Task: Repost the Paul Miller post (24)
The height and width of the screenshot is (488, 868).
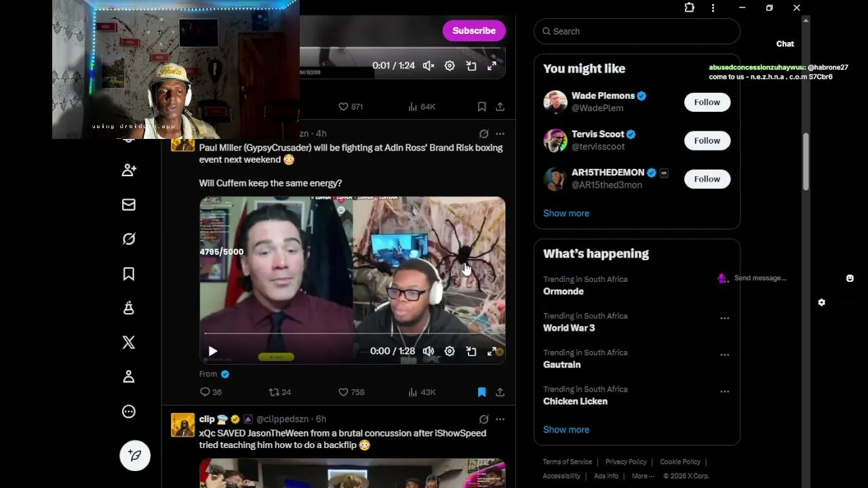Action: (x=280, y=392)
